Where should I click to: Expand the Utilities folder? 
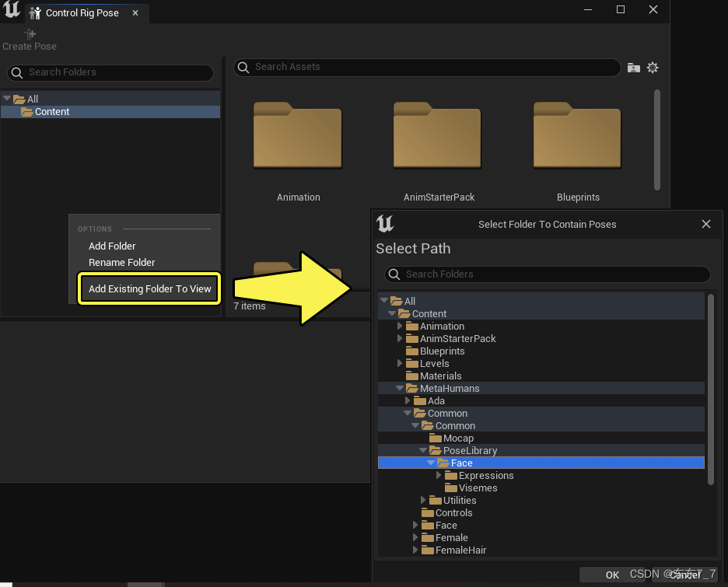coord(423,500)
